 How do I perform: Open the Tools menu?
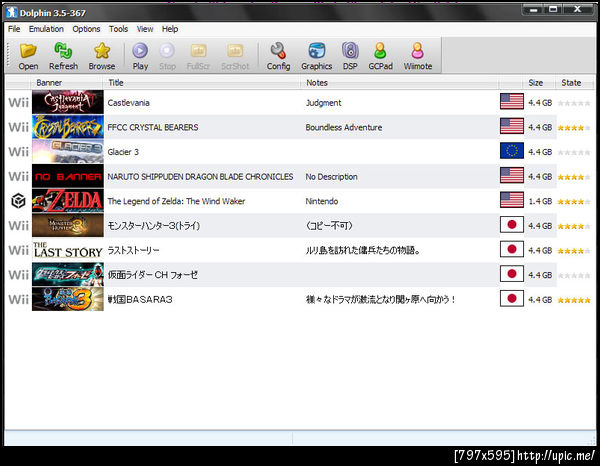click(118, 29)
